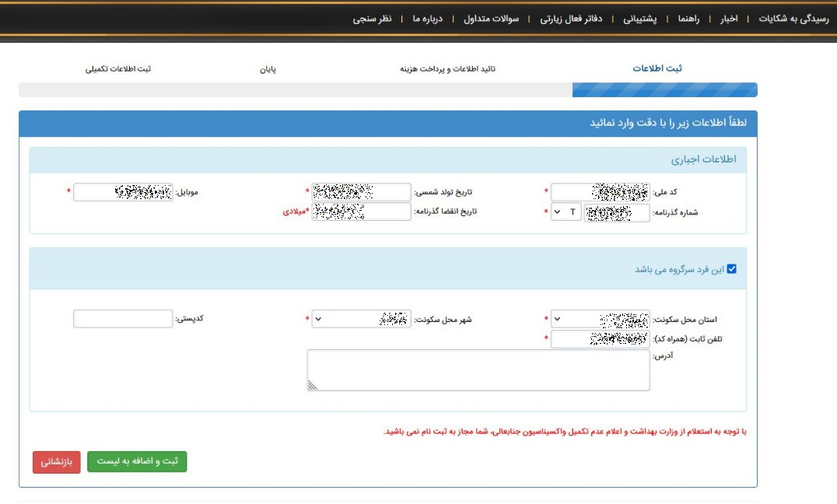The width and height of the screenshot is (837, 504).
Task: Expand the 'استان محل سکونت' province dropdown
Action: click(x=600, y=319)
